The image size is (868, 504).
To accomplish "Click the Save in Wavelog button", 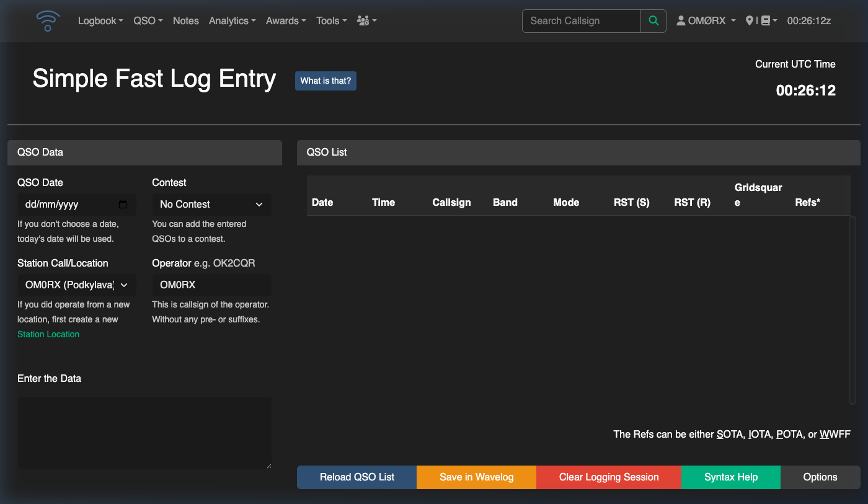I will (476, 477).
